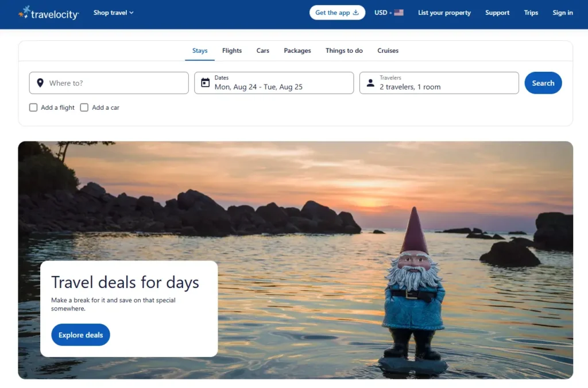Select the Things to do tab
Screen dimensions: 588x388
click(344, 51)
